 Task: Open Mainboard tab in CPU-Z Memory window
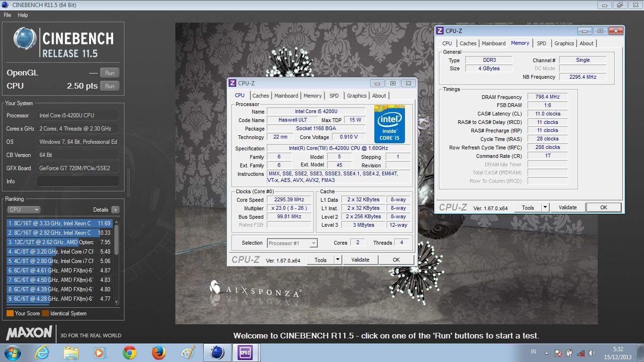(x=494, y=43)
